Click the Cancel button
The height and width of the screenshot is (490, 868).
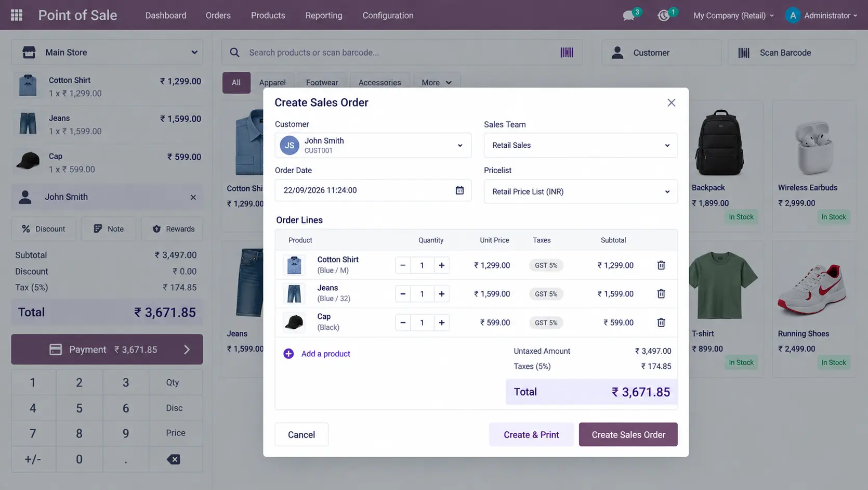[301, 434]
